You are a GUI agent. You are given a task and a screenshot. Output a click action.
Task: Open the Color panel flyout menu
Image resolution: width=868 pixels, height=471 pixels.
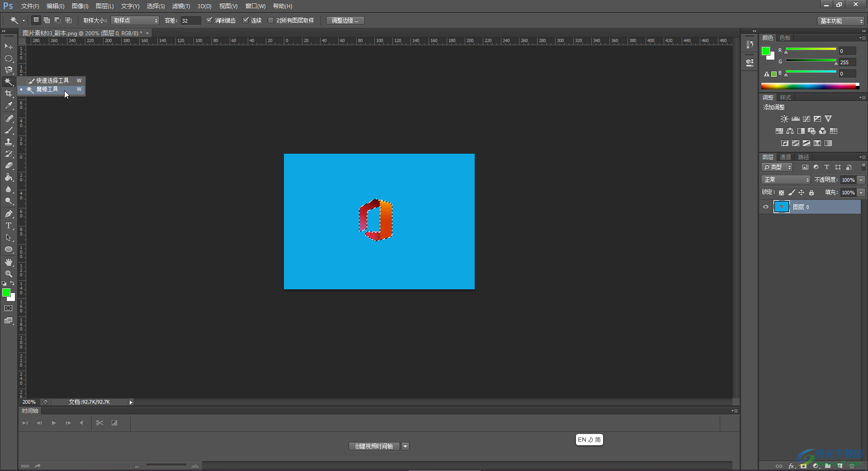863,38
